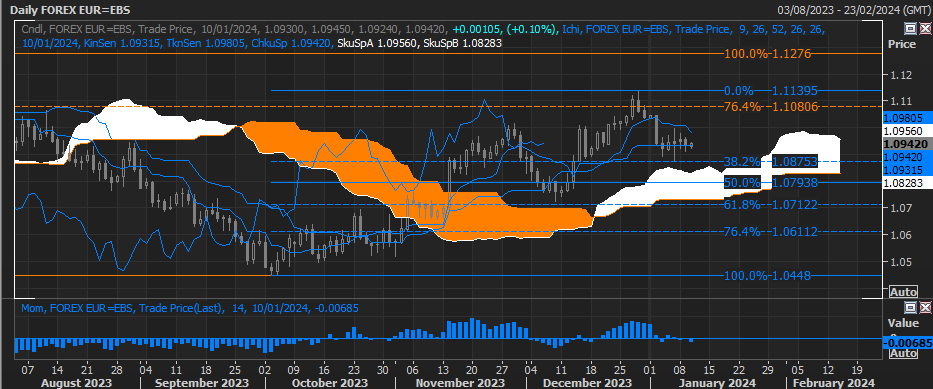
Task: Select the 50.0% 1.07938 Fibonacci label
Action: tap(771, 183)
